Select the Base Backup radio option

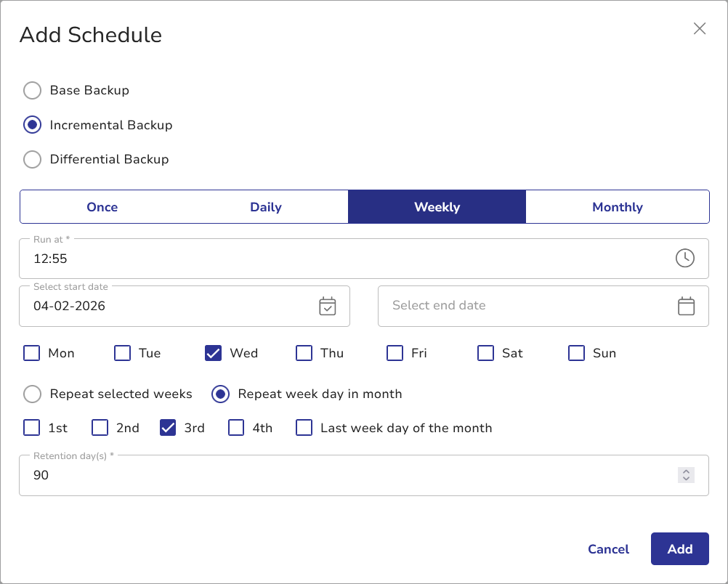point(32,91)
